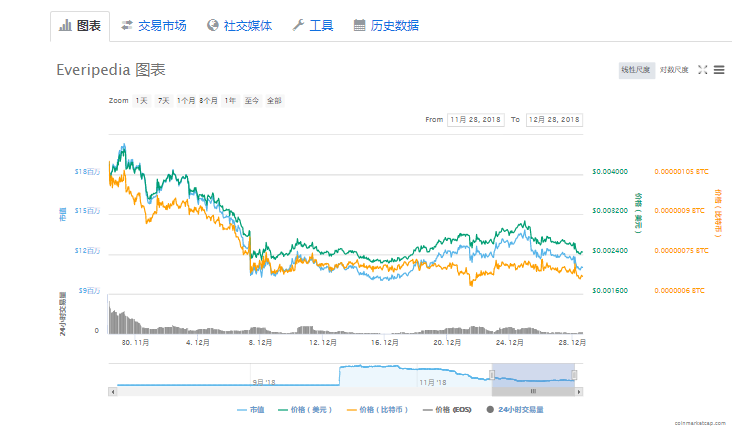Click the 8. 12月 date axis label

click(x=261, y=342)
